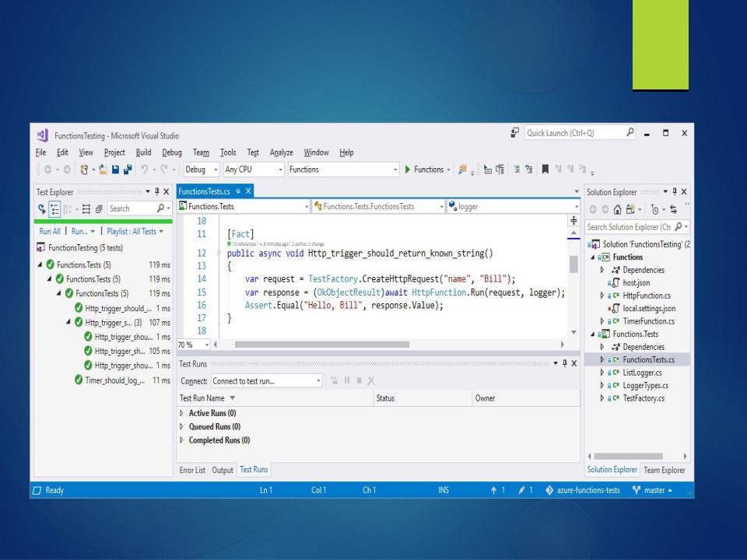Image resolution: width=747 pixels, height=560 pixels.
Task: Open the logger member dropdown
Action: (x=513, y=206)
